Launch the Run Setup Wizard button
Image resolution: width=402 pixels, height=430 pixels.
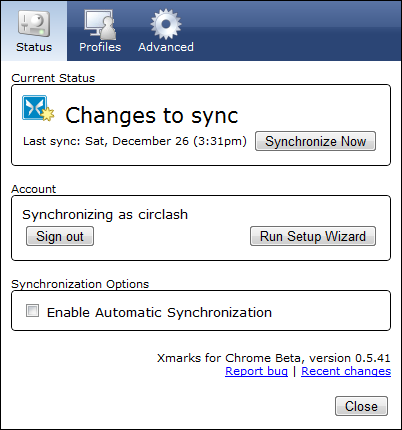point(313,236)
